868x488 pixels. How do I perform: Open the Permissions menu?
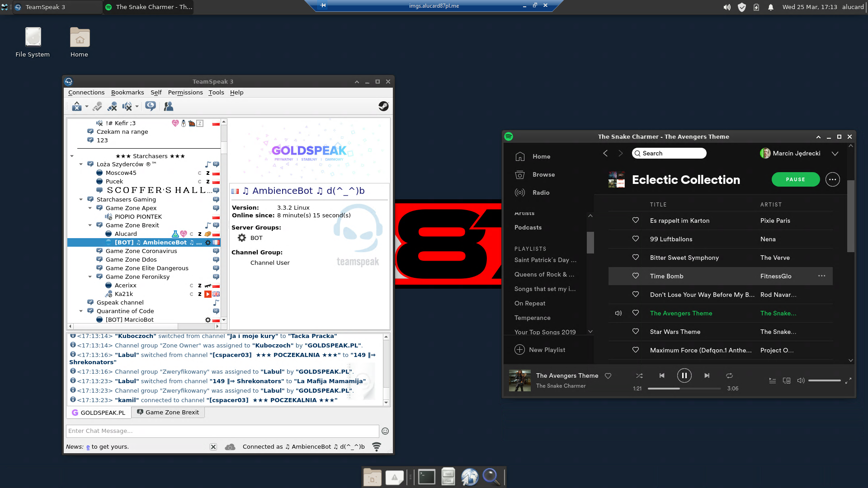[x=185, y=92]
